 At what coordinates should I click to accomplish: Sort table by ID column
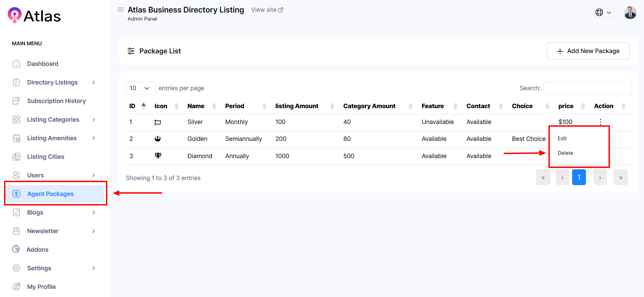(132, 106)
